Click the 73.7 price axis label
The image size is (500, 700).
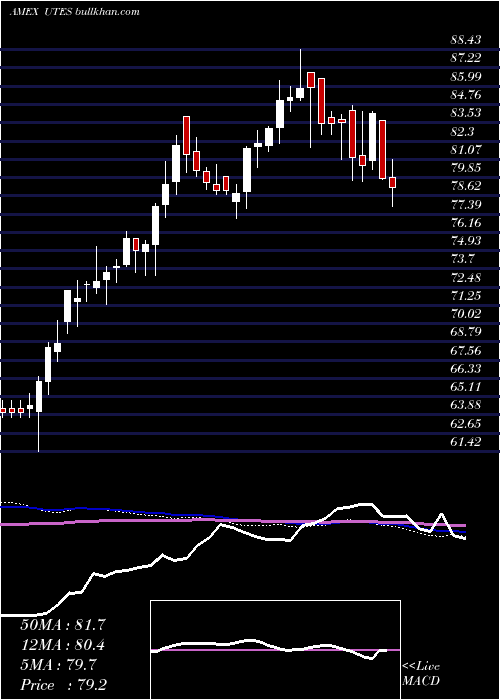[x=462, y=259]
